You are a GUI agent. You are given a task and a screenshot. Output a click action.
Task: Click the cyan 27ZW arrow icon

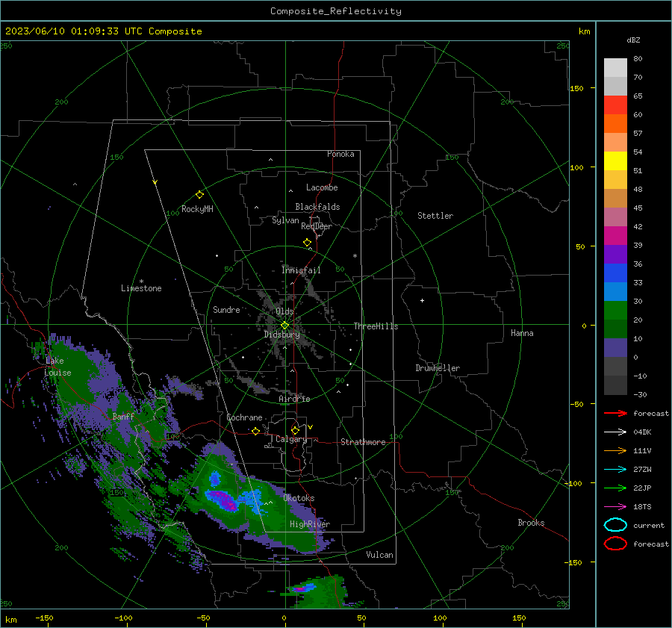pyautogui.click(x=615, y=469)
